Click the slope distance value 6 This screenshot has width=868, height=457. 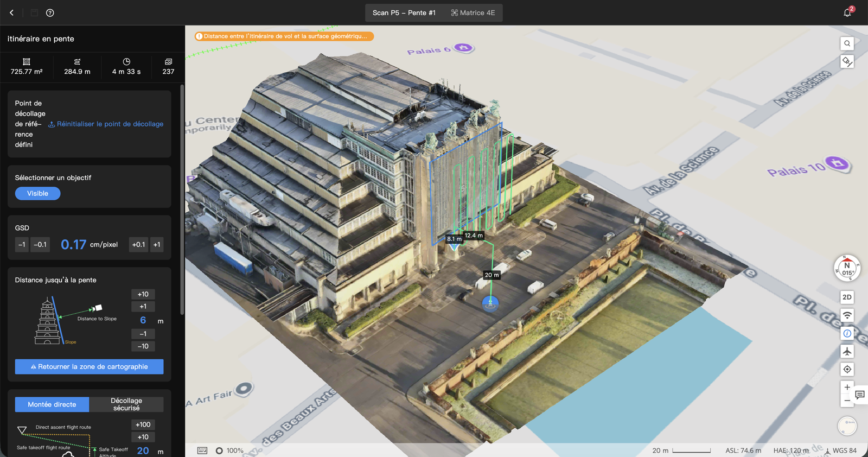(x=143, y=320)
